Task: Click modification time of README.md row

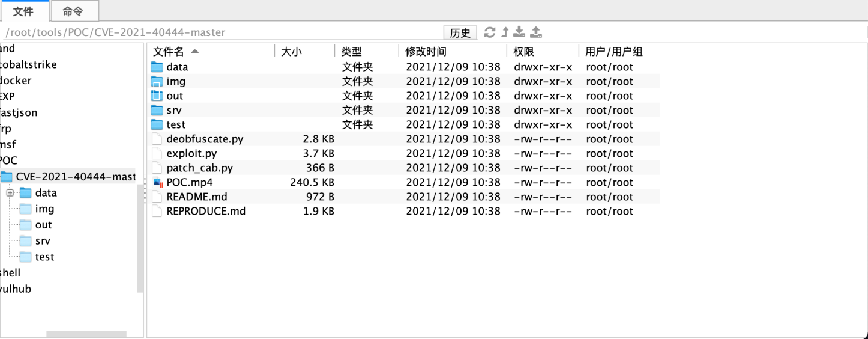Action: [x=453, y=197]
